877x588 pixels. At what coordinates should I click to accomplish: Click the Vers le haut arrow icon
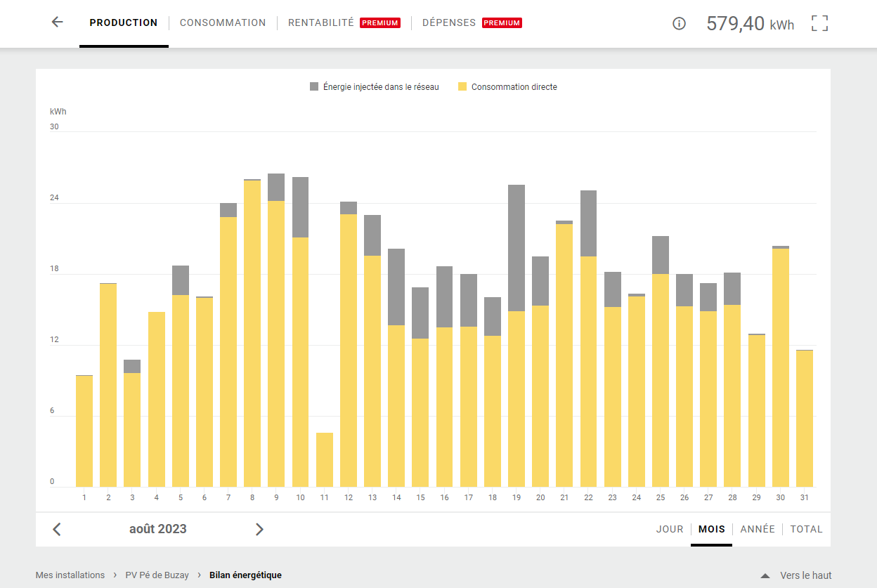coord(765,575)
